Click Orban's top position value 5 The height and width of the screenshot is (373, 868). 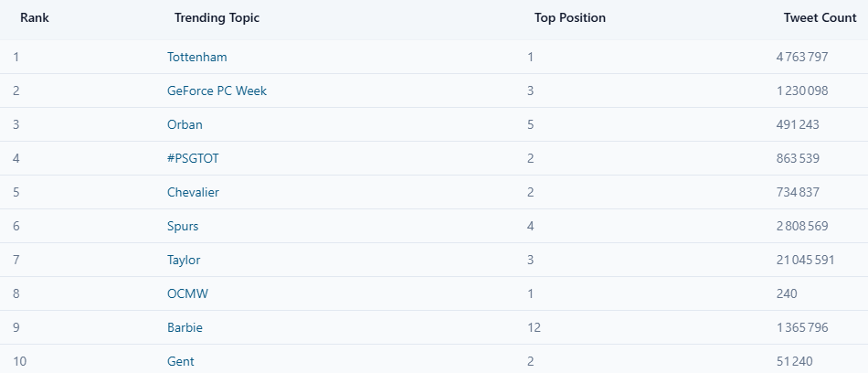point(531,124)
